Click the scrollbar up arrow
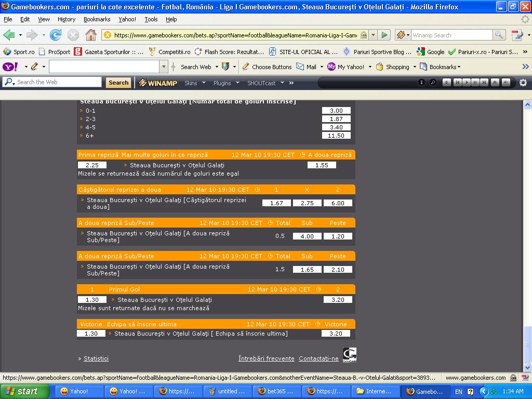 click(527, 104)
